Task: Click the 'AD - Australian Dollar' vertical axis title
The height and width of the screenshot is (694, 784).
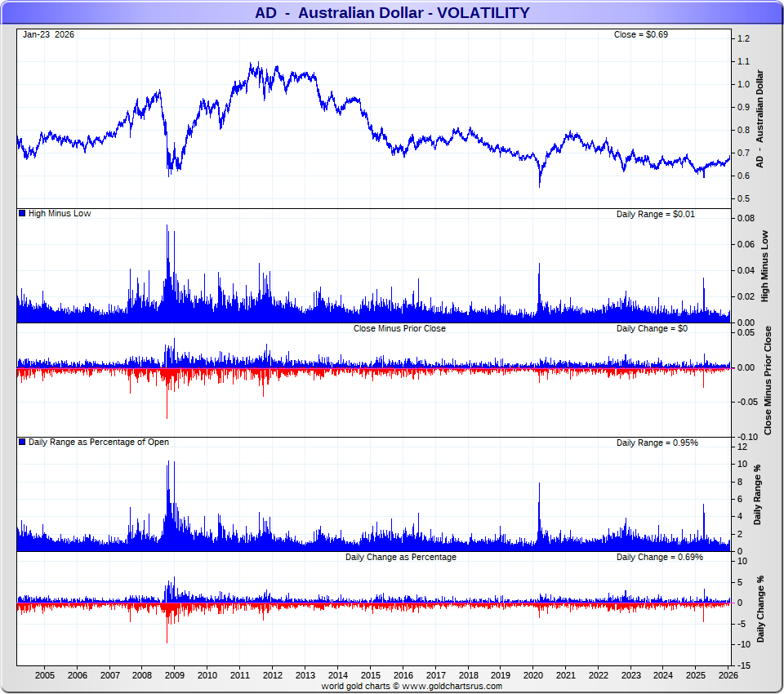Action: click(x=760, y=118)
